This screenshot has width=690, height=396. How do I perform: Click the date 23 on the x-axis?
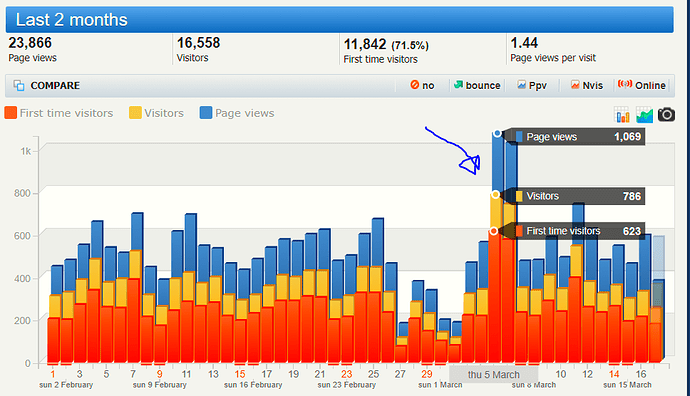coord(347,374)
